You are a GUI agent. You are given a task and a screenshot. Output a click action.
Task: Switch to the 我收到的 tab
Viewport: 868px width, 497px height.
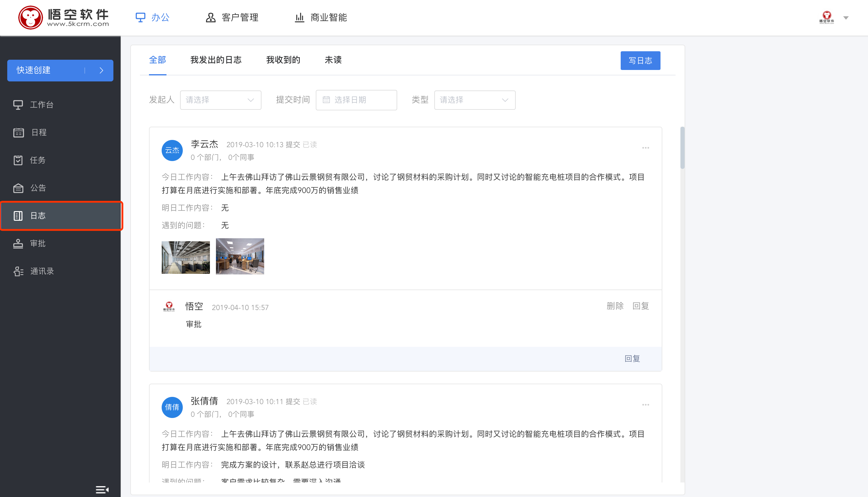coord(283,60)
